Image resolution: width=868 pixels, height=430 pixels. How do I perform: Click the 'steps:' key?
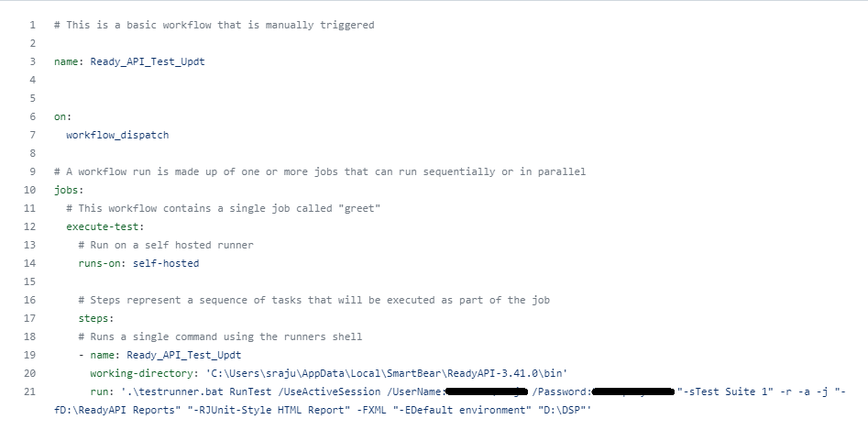coord(95,318)
